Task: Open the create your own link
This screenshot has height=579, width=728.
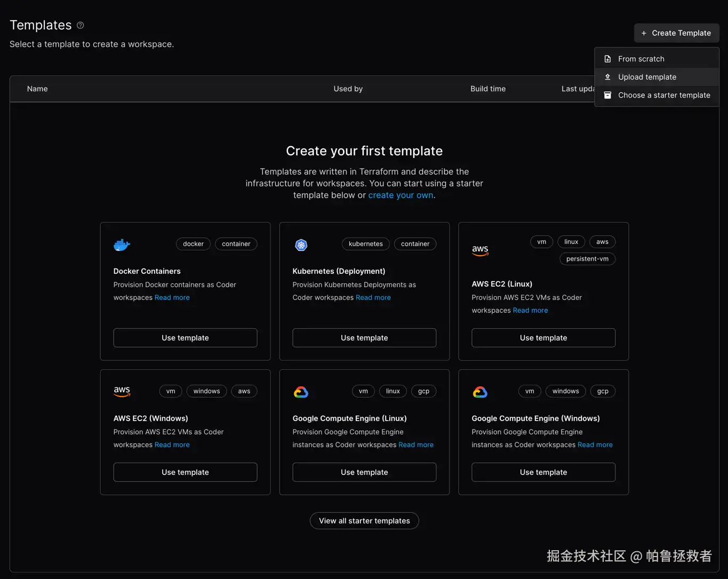Action: click(x=401, y=195)
